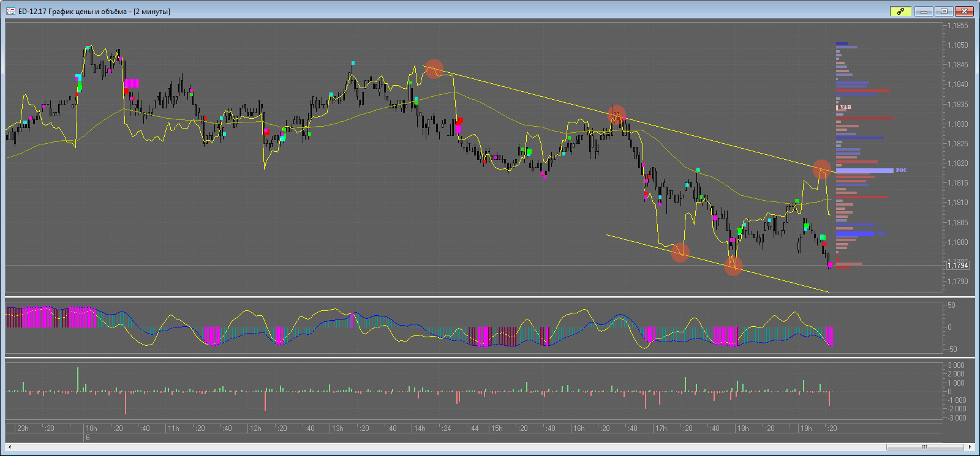Select the POC level in volume profile
This screenshot has height=456, width=980.
pos(865,171)
